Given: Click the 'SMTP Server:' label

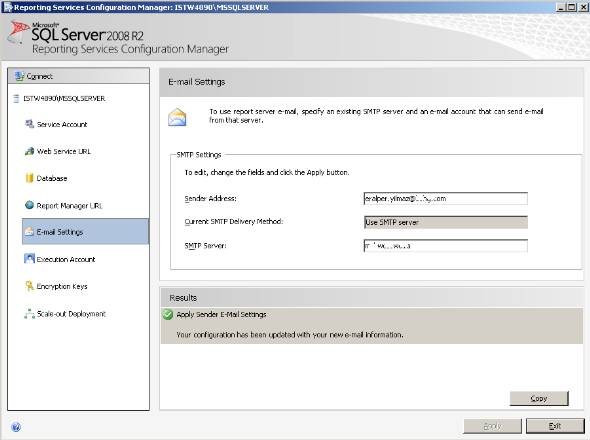Looking at the screenshot, I should coord(205,246).
